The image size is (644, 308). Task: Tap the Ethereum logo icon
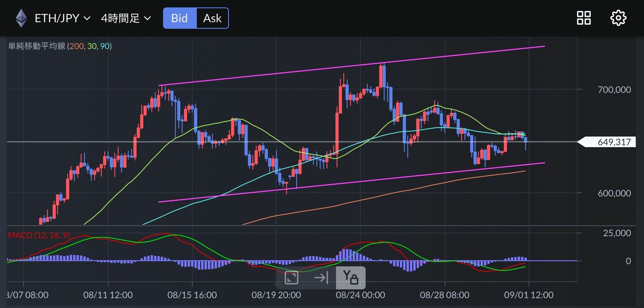tap(21, 18)
